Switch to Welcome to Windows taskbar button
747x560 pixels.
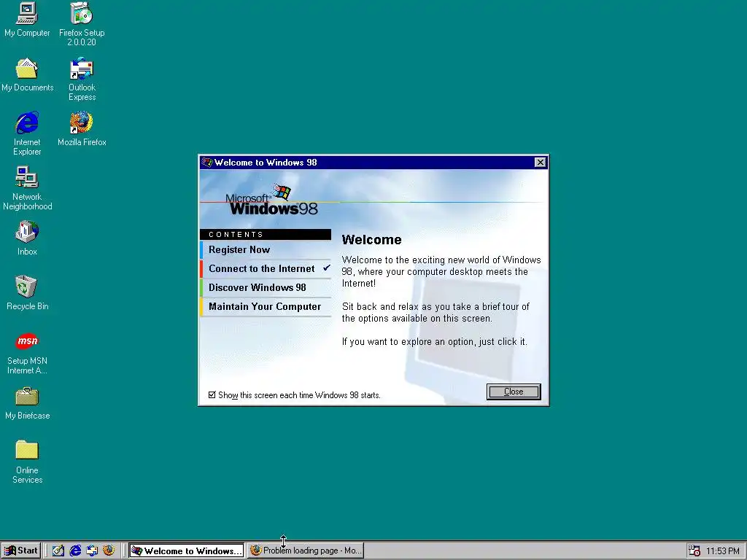pos(186,551)
